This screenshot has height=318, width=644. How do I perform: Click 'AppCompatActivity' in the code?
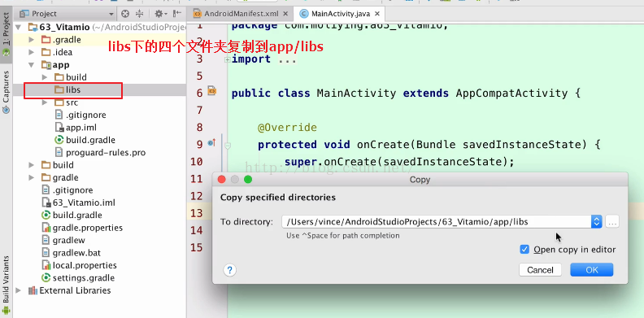tap(511, 94)
